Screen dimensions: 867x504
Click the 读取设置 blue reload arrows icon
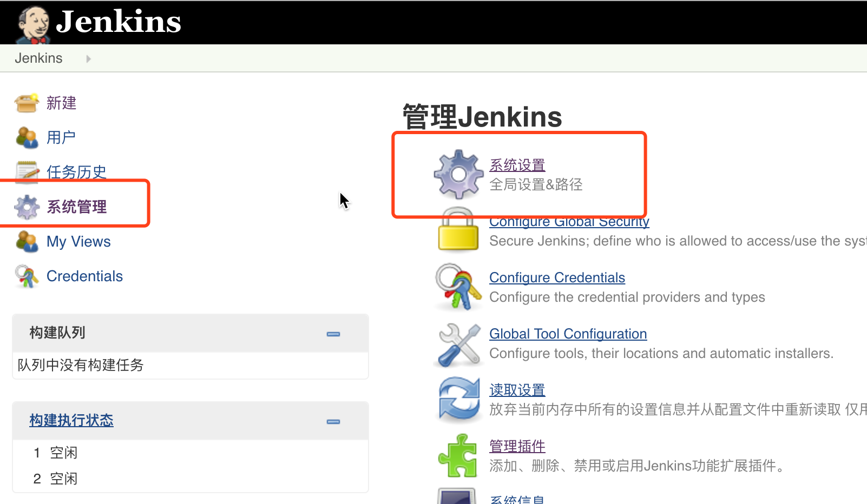[x=458, y=400]
